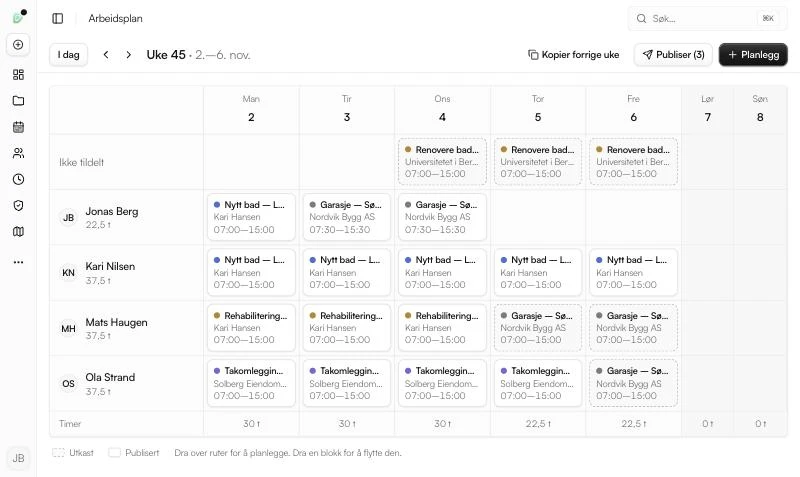Click the Timer row label

[70, 423]
